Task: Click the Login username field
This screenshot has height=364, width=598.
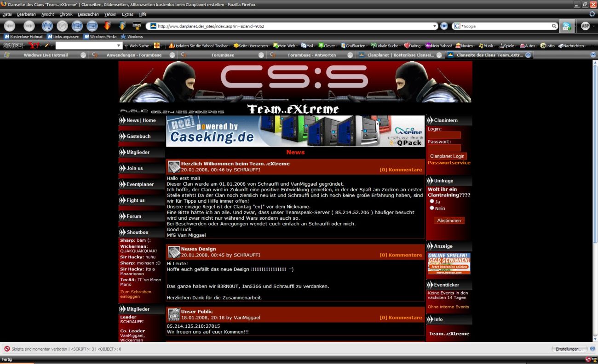Action: click(x=444, y=135)
